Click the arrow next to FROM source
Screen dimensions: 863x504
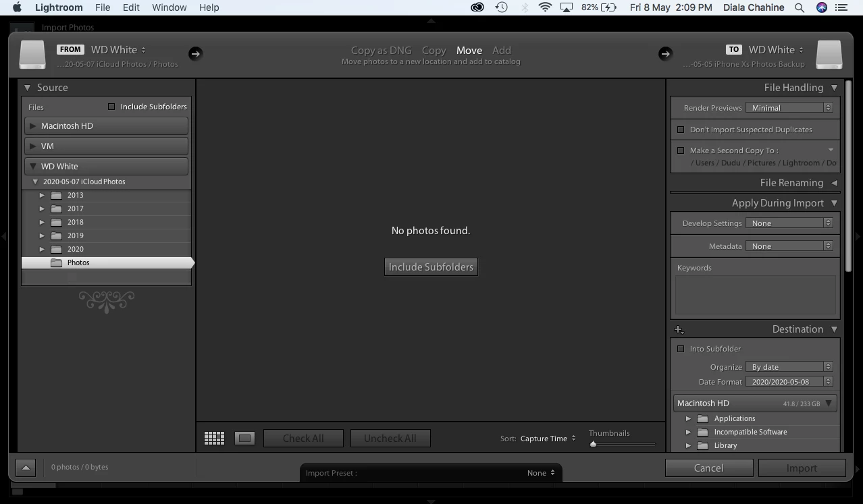coord(195,53)
